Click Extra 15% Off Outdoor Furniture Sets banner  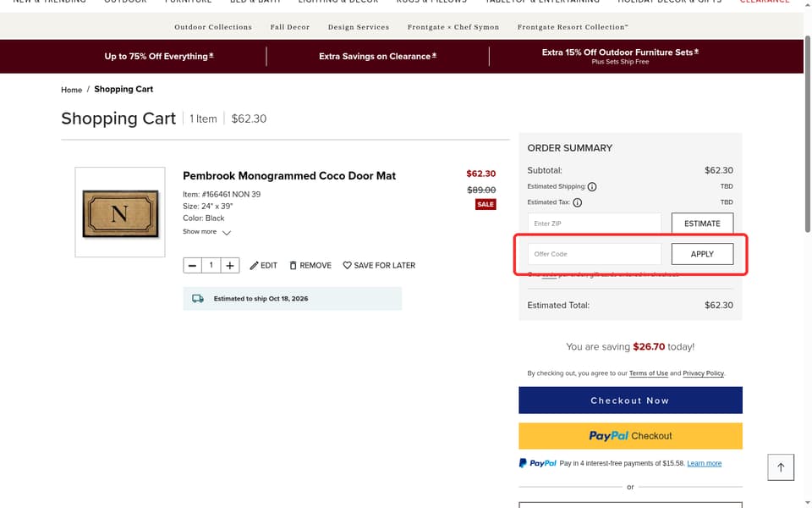tap(620, 56)
